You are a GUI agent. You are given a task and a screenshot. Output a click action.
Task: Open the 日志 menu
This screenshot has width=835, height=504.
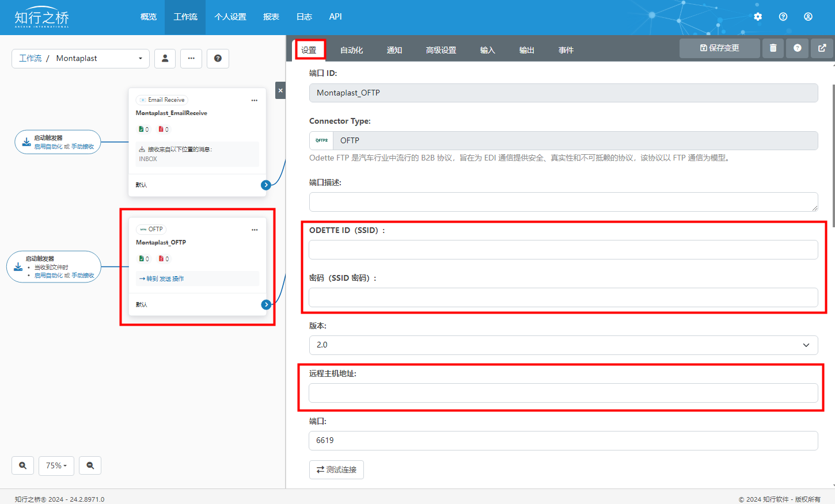[x=304, y=17]
